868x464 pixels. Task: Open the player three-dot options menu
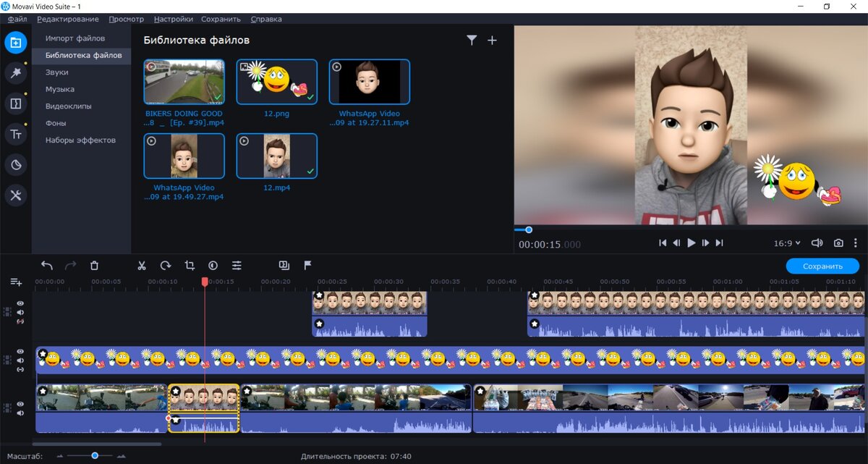pyautogui.click(x=856, y=243)
